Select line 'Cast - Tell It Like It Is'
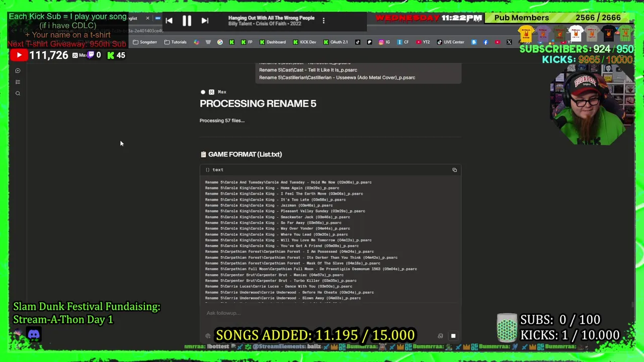 coord(308,70)
